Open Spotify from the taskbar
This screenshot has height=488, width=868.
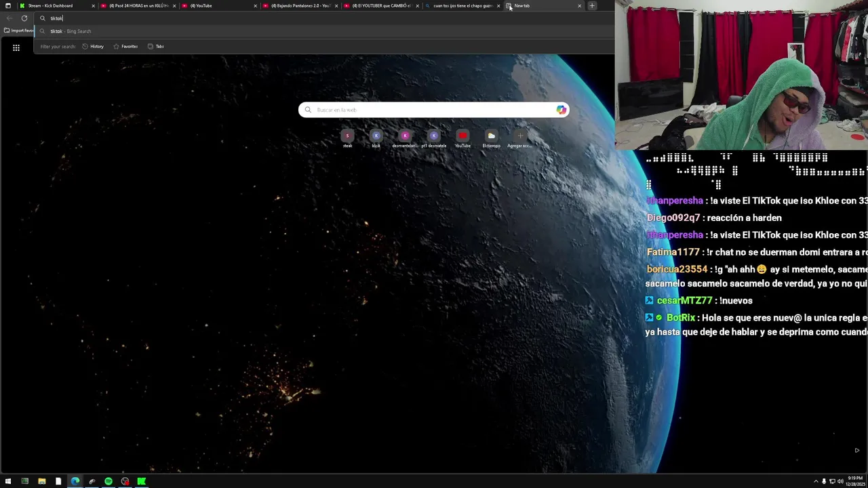[x=108, y=481]
